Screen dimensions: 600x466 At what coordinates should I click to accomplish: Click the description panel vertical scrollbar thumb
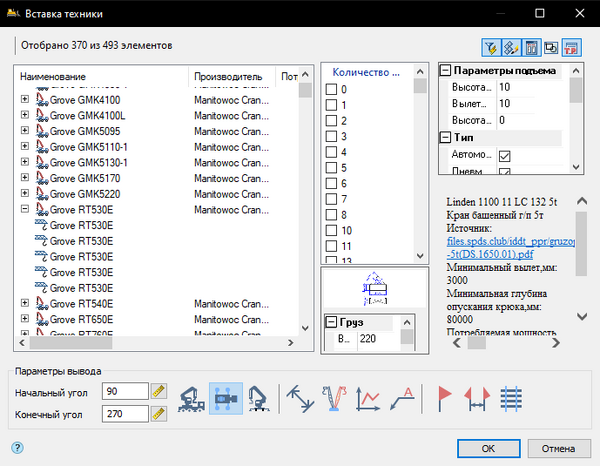[581, 244]
